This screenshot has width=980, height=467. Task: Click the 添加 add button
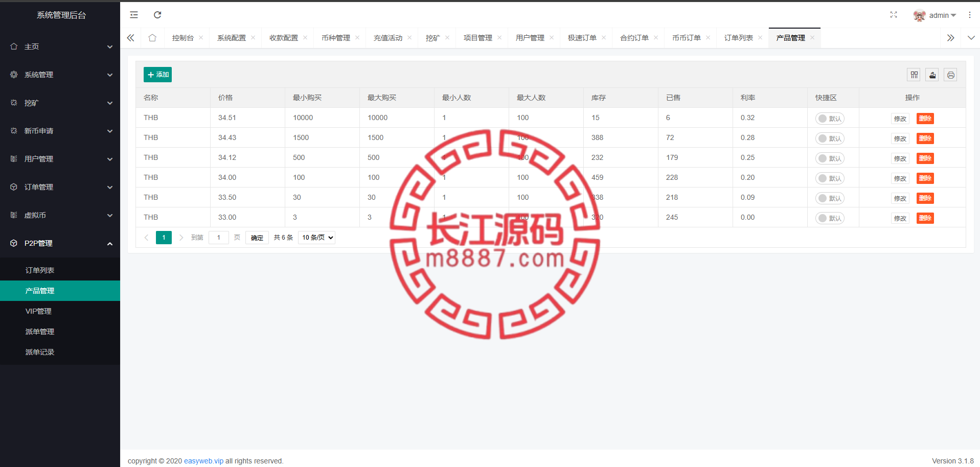(157, 75)
